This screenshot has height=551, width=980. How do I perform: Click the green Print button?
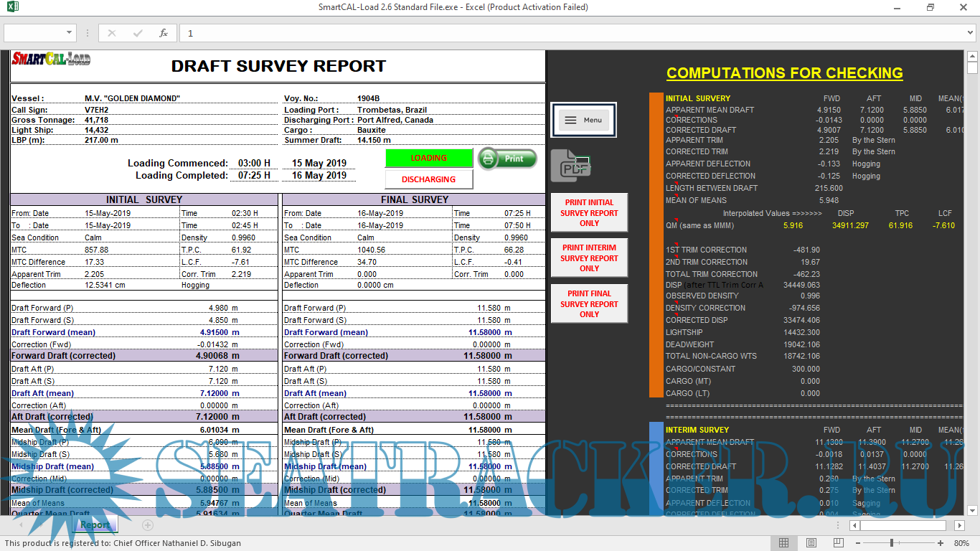pos(507,159)
